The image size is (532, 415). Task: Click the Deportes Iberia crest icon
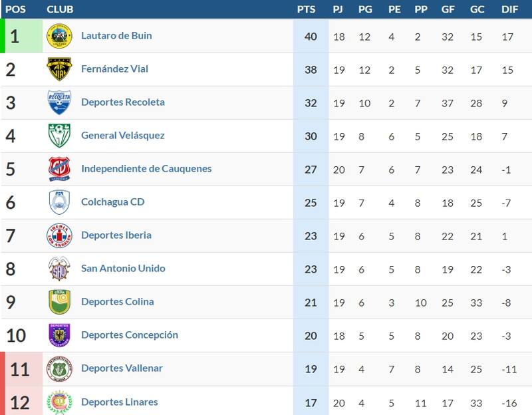[x=59, y=235]
